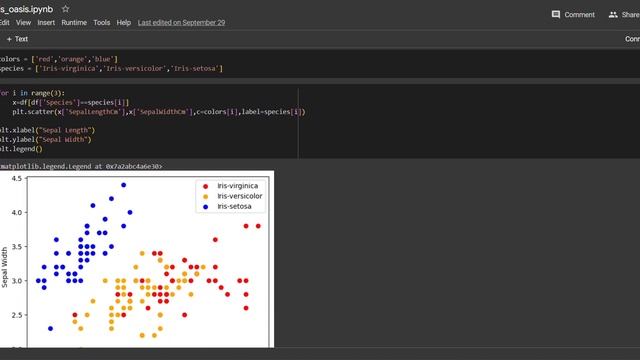Screen dimensions: 640x360
Task: Click the scatter plot output image
Action: point(137,259)
